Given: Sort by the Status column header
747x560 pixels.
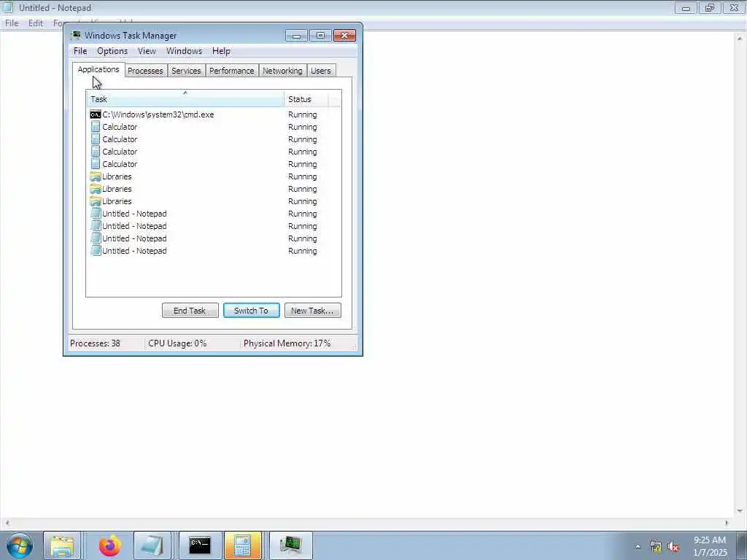Looking at the screenshot, I should coord(306,99).
